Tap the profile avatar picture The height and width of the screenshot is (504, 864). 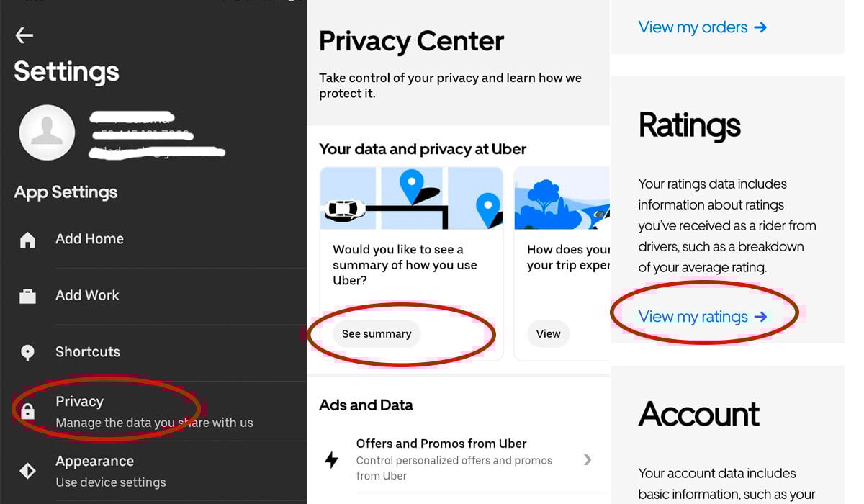(x=47, y=132)
